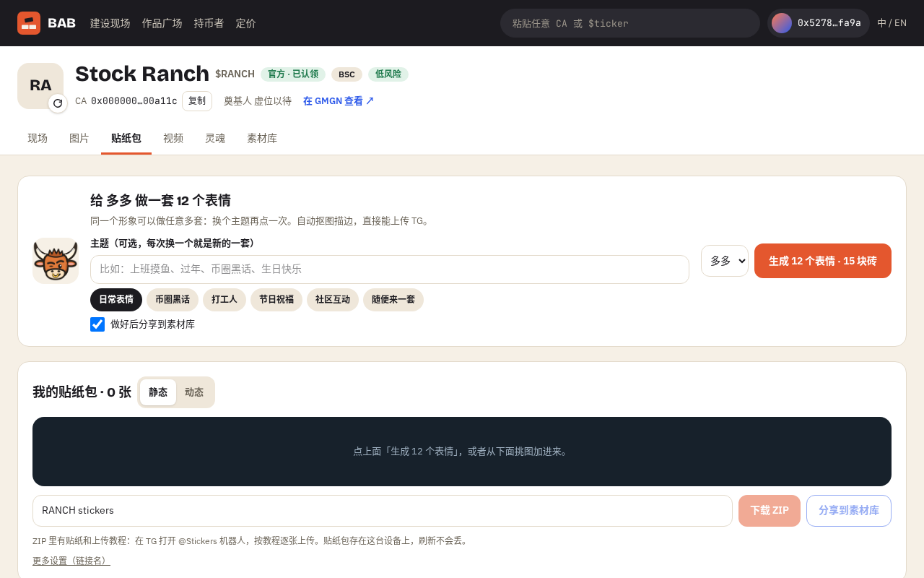Switch sticker view to 静态
924x578 pixels.
[x=158, y=392]
